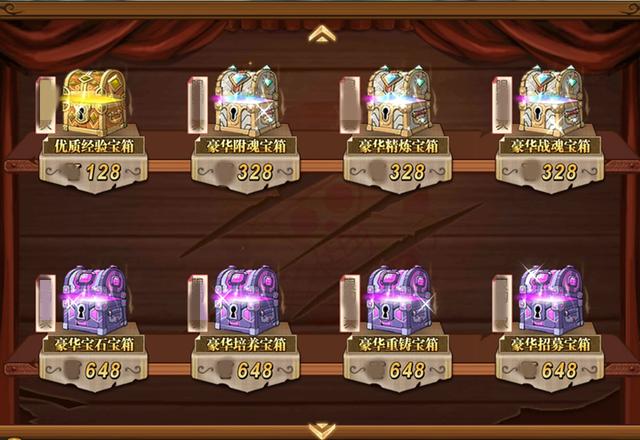Buy 豪华宝石宝箱 for 648

pyautogui.click(x=93, y=371)
